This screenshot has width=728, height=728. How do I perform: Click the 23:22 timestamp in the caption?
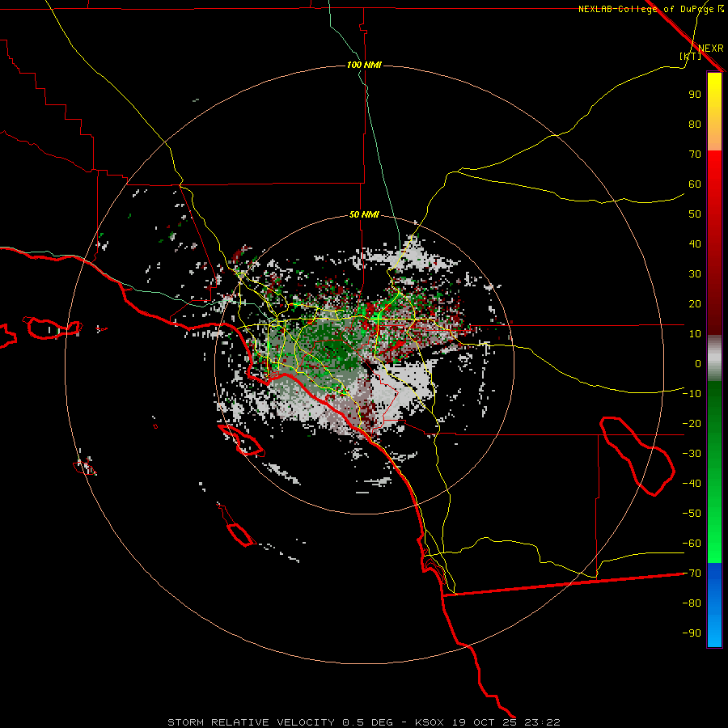pos(542,722)
